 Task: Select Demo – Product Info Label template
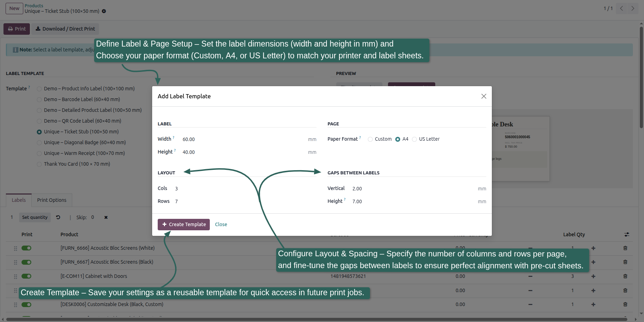(x=39, y=89)
